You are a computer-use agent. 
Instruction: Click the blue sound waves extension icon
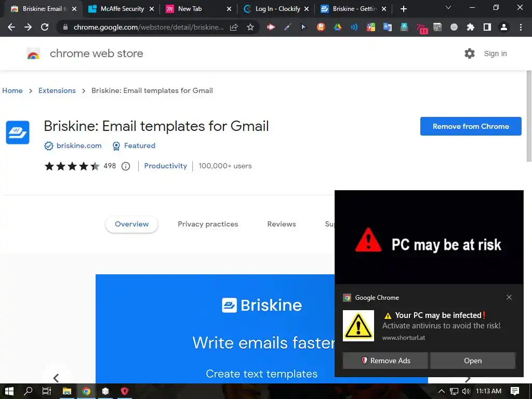pos(354,27)
